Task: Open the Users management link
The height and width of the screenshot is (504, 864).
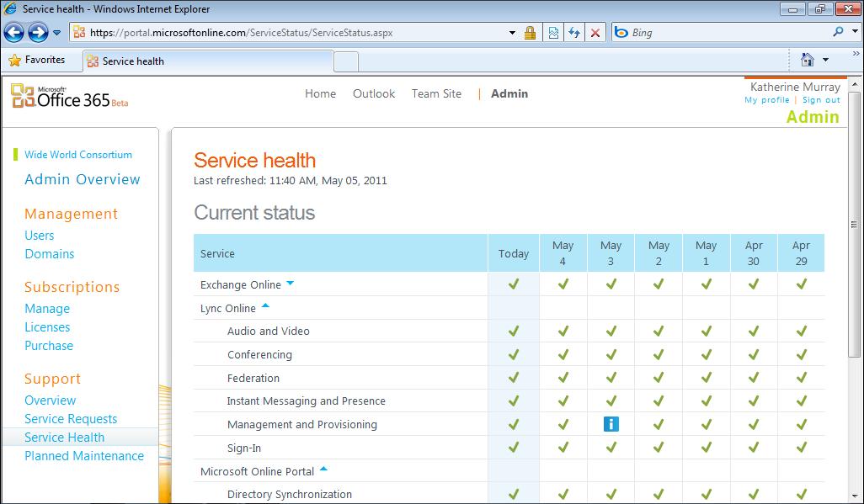Action: point(39,236)
